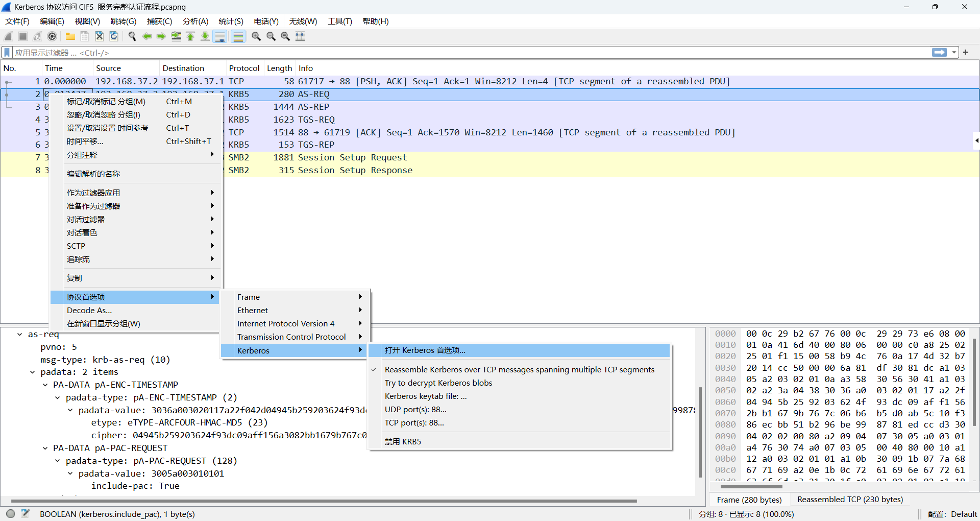Go back with green left arrow
The image size is (980, 521).
click(147, 36)
